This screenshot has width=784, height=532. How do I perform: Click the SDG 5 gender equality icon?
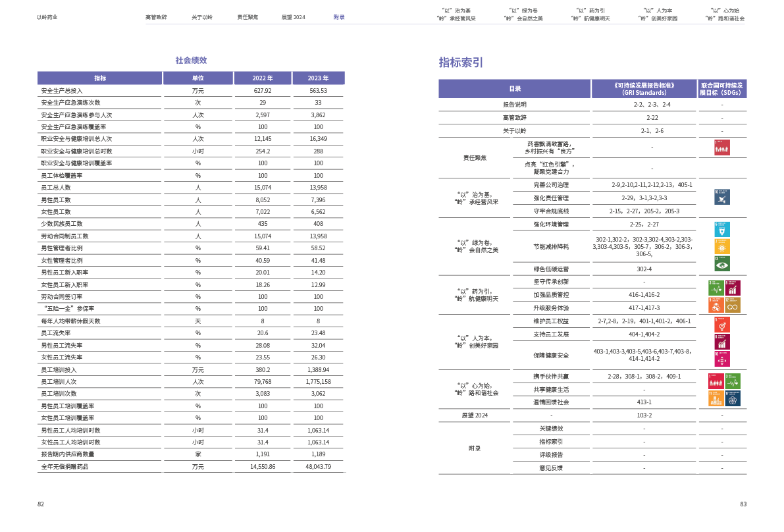tap(721, 325)
